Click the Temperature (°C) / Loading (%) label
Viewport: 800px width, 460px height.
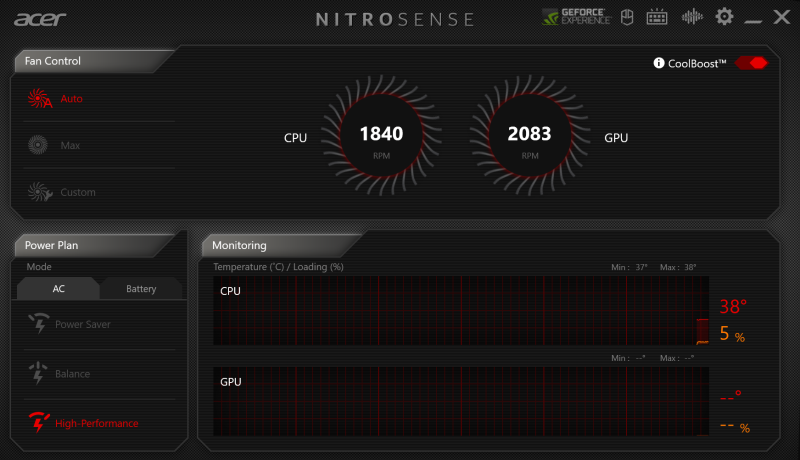coord(278,267)
